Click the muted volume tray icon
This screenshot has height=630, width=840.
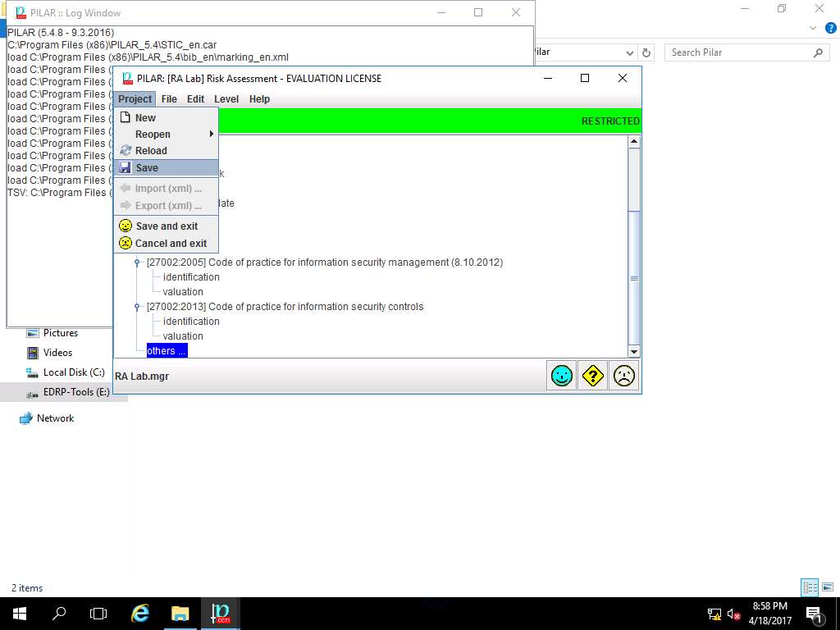pyautogui.click(x=733, y=614)
